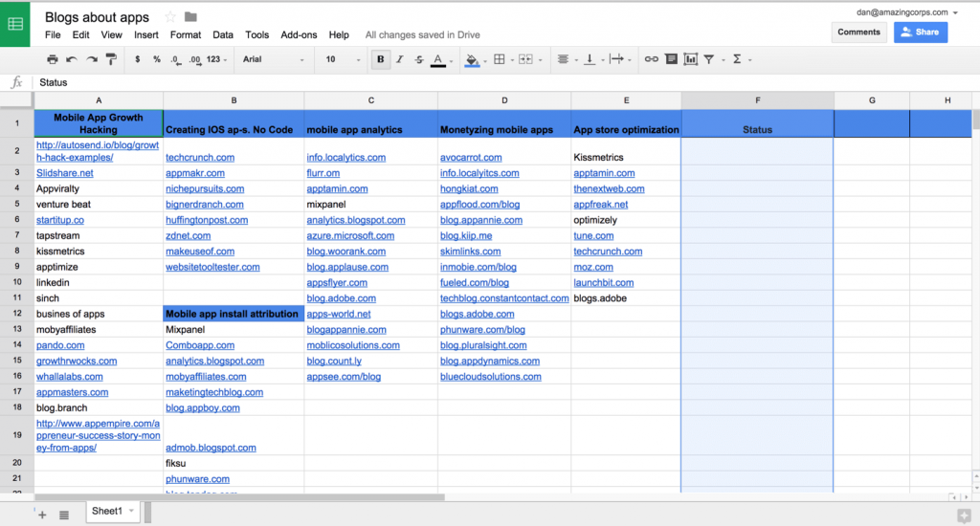Open the font size dropdown
Viewport: 980px width, 526px height.
click(x=343, y=59)
